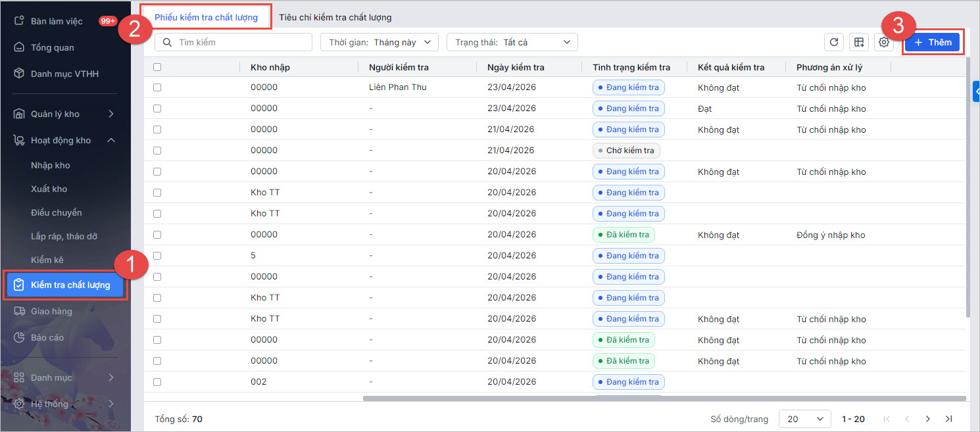The width and height of the screenshot is (980, 432).
Task: Toggle the select-all checkbox in the table header
Action: point(157,66)
